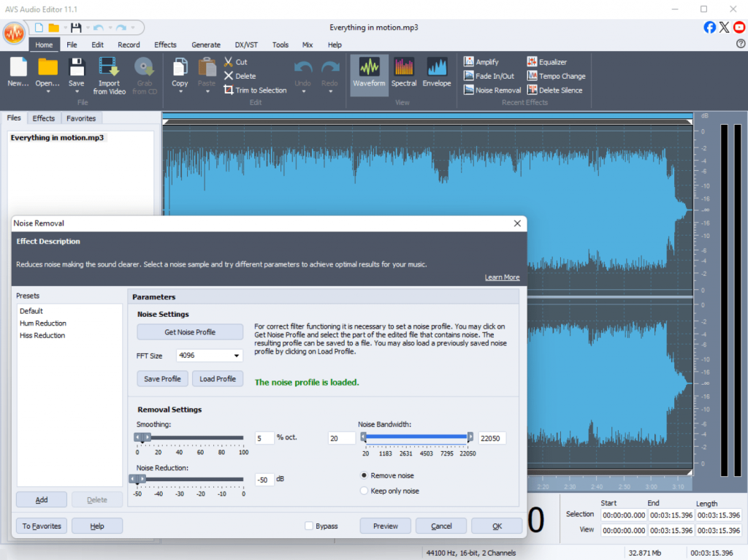The height and width of the screenshot is (560, 748).
Task: Switch to the Favorites panel tab
Action: [80, 118]
